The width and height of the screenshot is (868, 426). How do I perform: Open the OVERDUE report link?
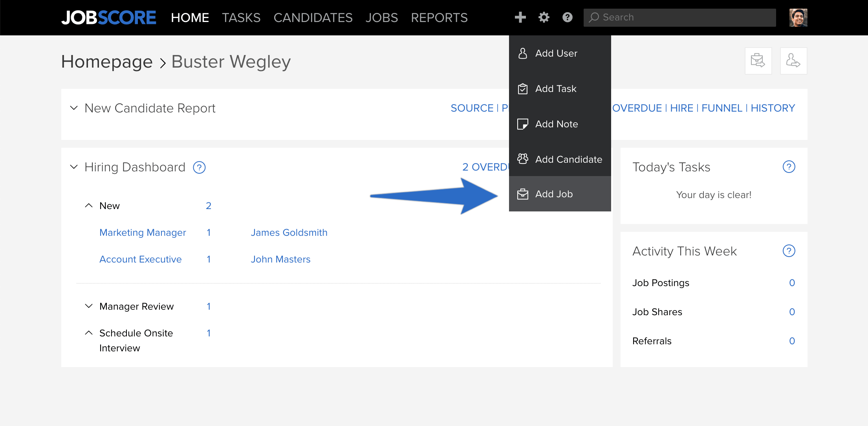pos(637,108)
